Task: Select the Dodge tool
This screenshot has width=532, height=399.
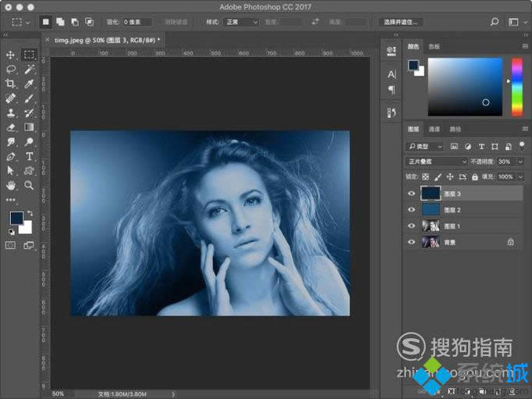Action: pos(29,141)
